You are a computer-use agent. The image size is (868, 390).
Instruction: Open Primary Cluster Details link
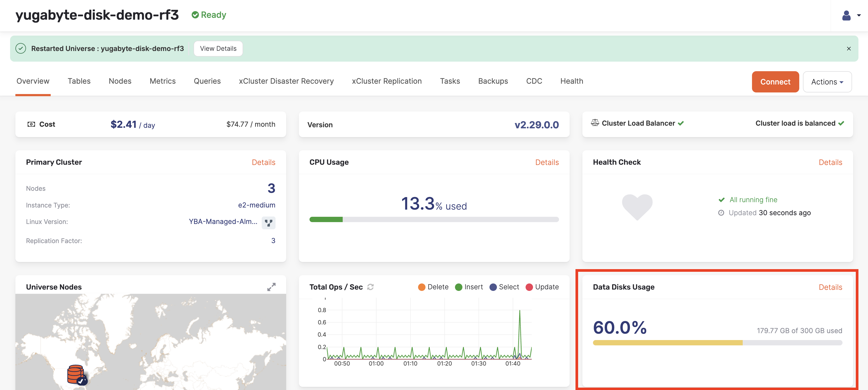tap(264, 162)
